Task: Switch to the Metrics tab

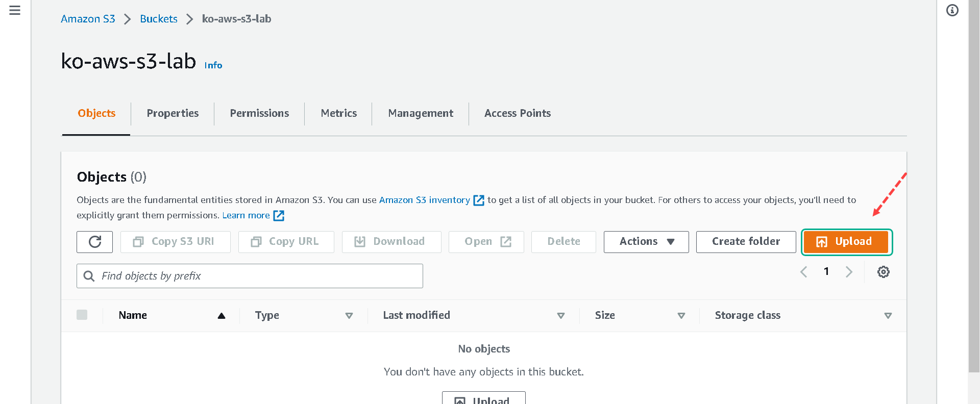Action: click(339, 113)
